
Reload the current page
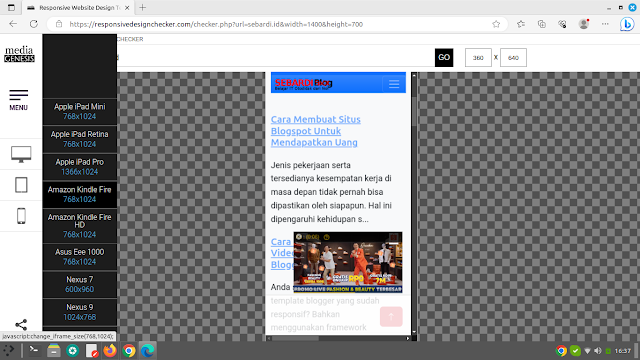[34, 24]
